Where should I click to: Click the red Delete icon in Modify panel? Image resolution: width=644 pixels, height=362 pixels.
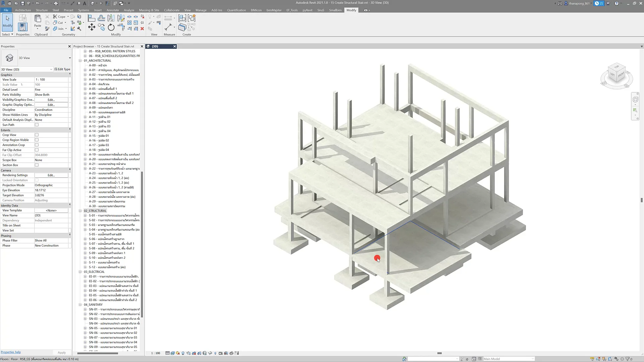(x=142, y=29)
